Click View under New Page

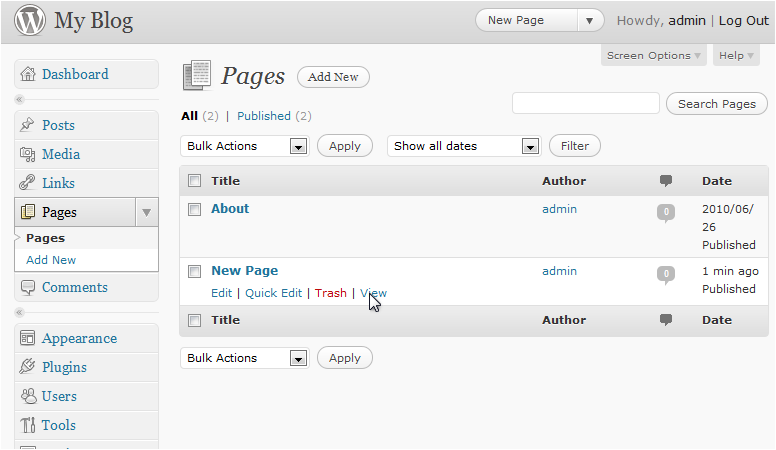point(374,293)
